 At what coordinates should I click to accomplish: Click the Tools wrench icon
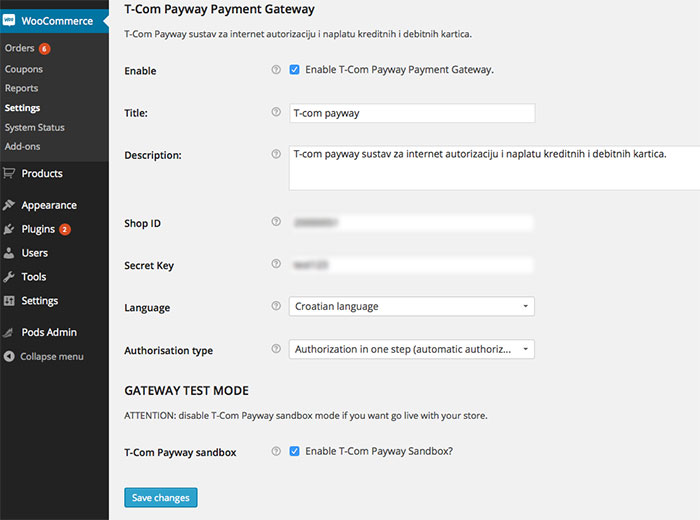[x=9, y=277]
